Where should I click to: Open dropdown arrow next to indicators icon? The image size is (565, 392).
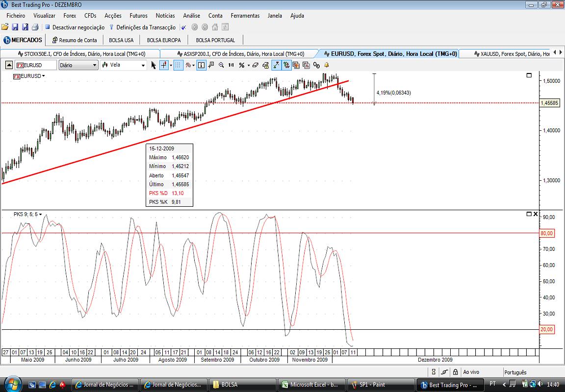[194, 66]
